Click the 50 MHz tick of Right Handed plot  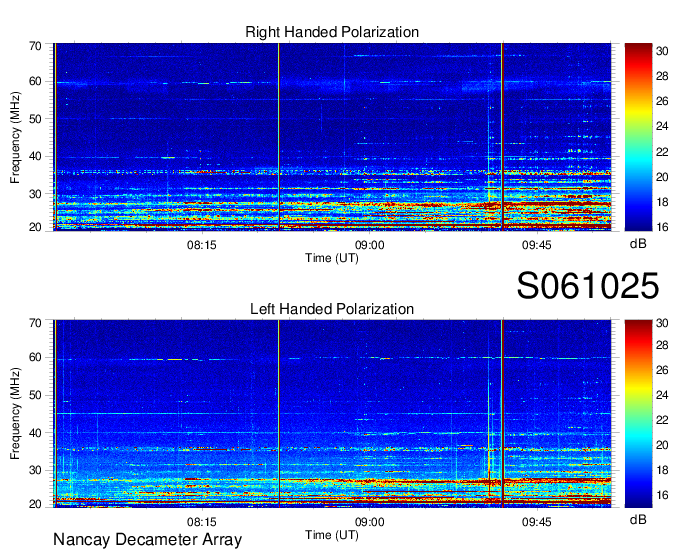35,119
